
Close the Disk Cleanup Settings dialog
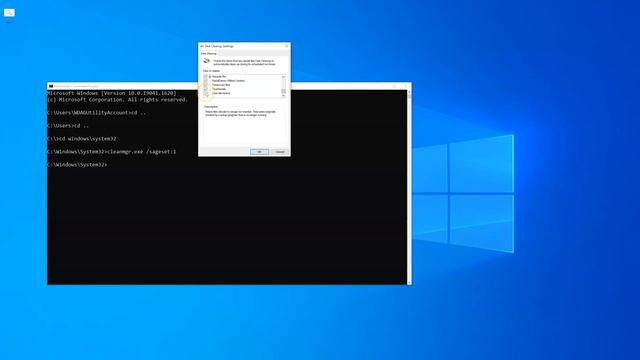click(x=287, y=46)
